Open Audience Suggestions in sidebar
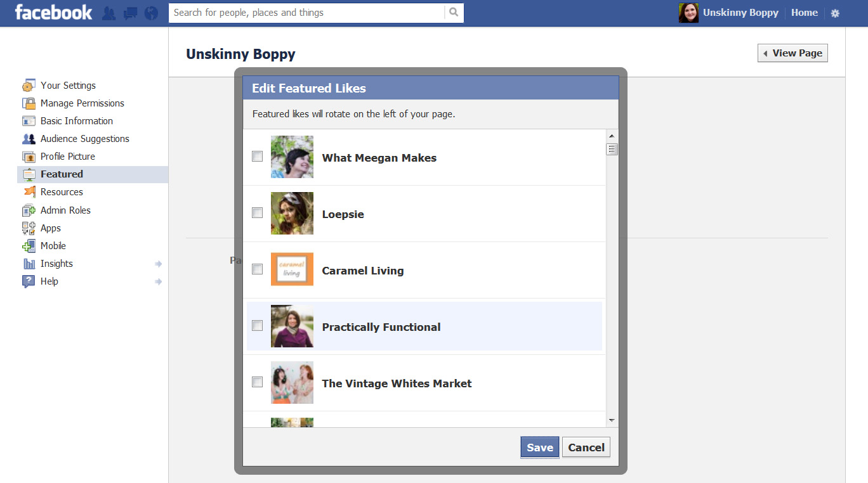This screenshot has width=868, height=483. click(x=85, y=139)
